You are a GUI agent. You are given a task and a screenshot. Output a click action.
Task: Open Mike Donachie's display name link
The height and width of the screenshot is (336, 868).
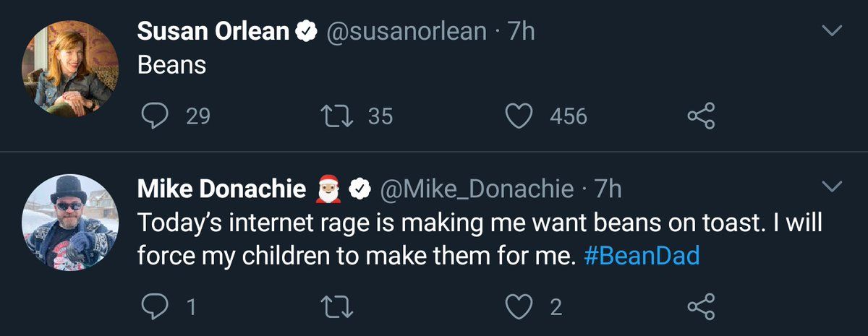point(221,189)
